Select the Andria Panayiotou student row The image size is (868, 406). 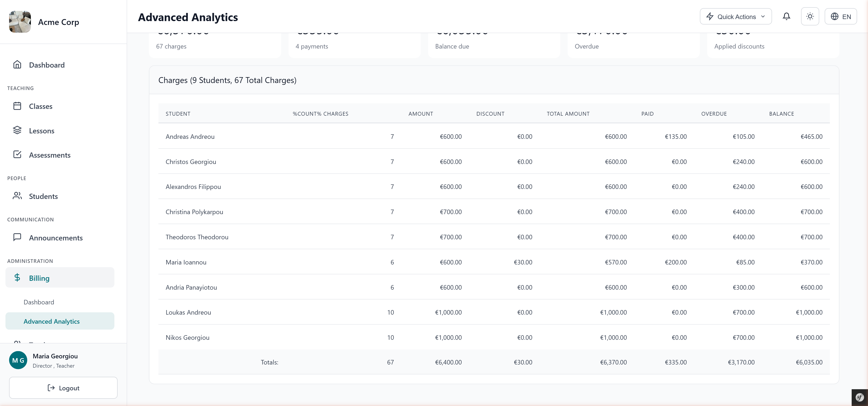point(494,287)
